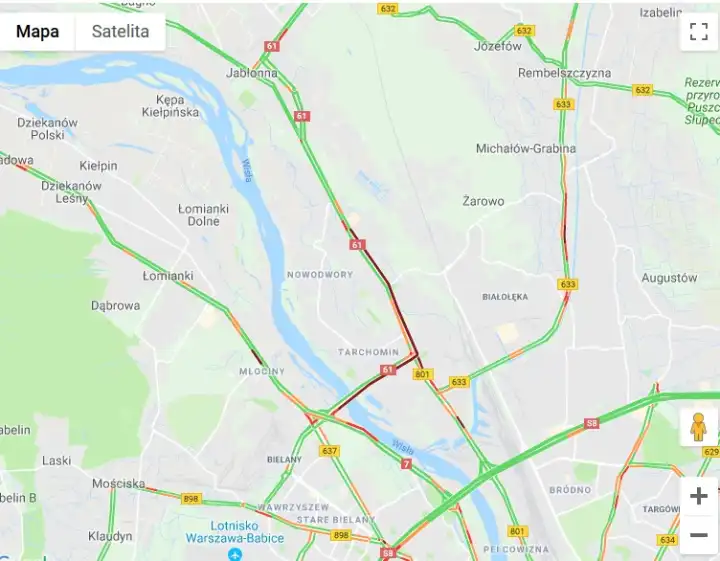Viewport: 720px width, 561px height.
Task: Click the Lotnisko Warszawa-Babice airport icon
Action: (235, 554)
